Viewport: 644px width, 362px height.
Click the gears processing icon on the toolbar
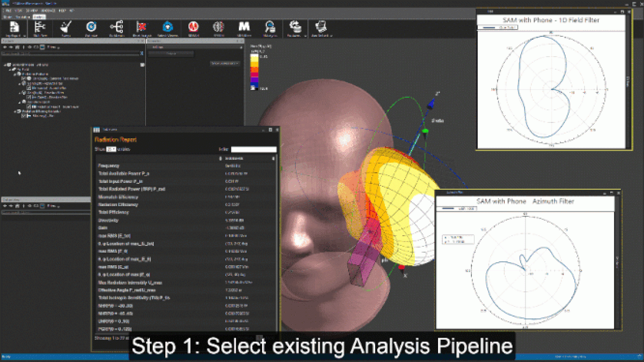click(x=296, y=27)
